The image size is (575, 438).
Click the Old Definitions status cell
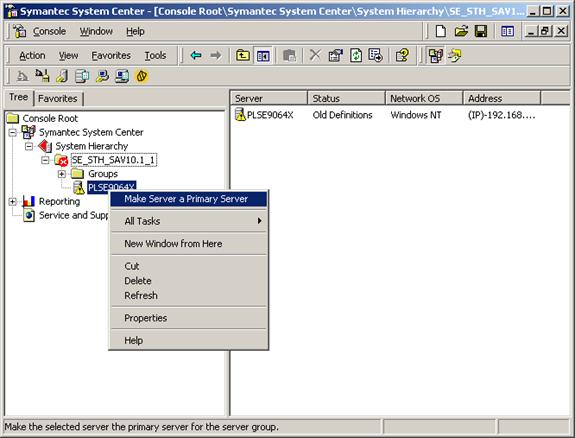pyautogui.click(x=343, y=115)
